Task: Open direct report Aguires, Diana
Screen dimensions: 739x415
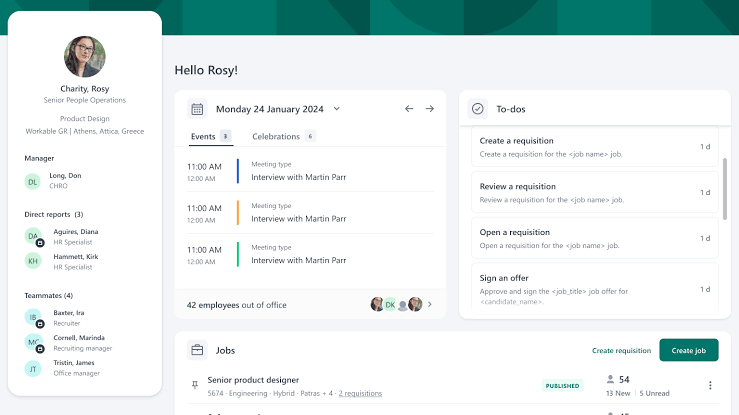Action: point(76,232)
